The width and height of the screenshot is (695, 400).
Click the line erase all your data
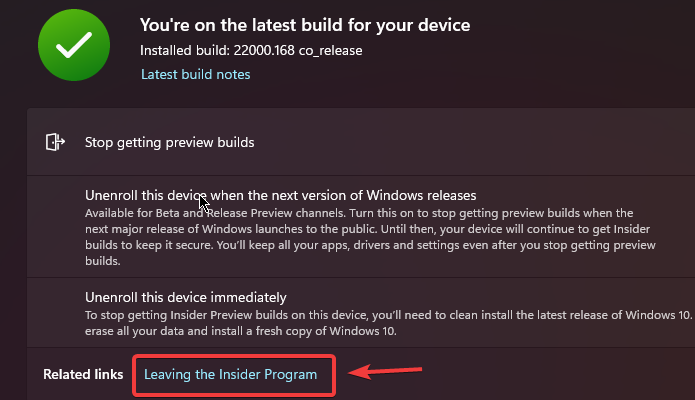pyautogui.click(x=241, y=331)
